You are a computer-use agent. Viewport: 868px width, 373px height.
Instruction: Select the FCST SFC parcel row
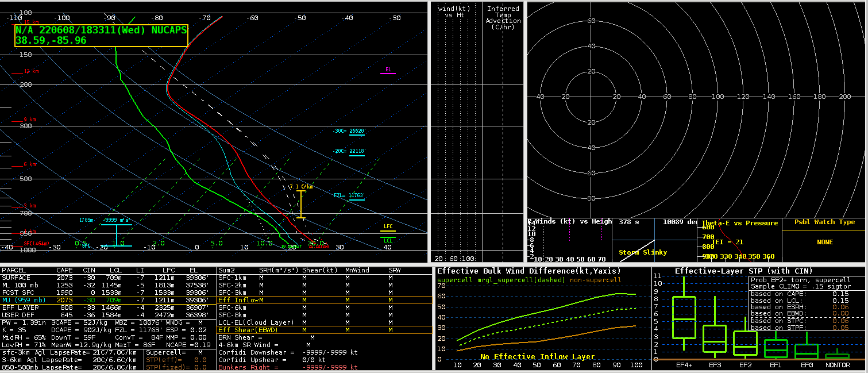108,293
